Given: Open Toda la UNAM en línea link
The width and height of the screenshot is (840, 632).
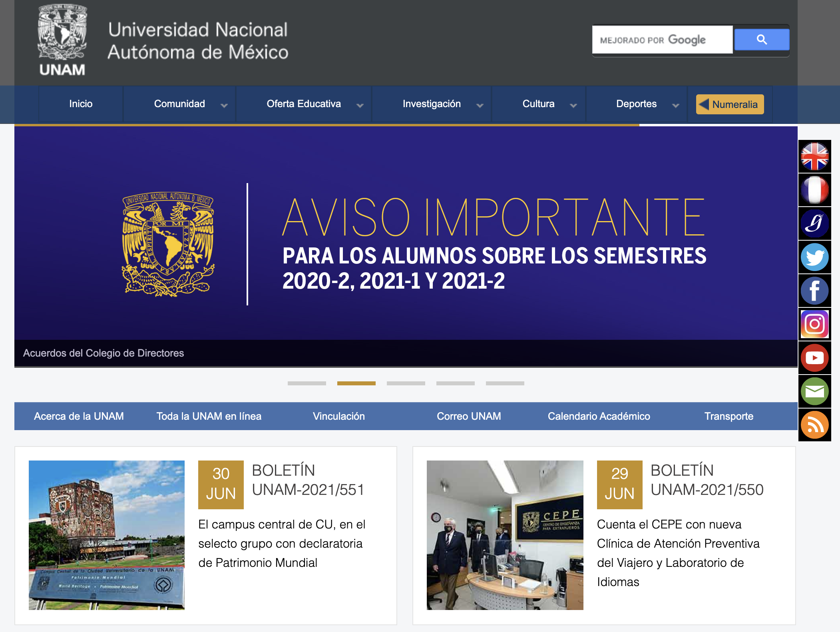Looking at the screenshot, I should (x=209, y=416).
